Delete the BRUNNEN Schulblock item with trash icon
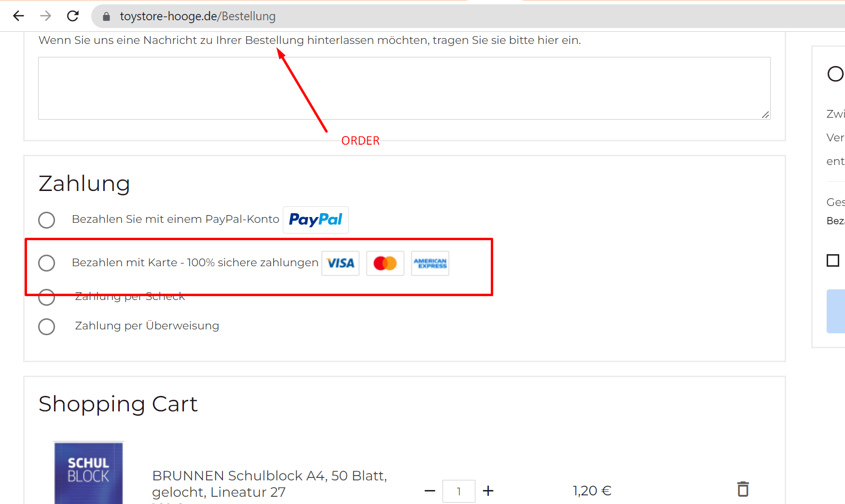 (x=743, y=489)
